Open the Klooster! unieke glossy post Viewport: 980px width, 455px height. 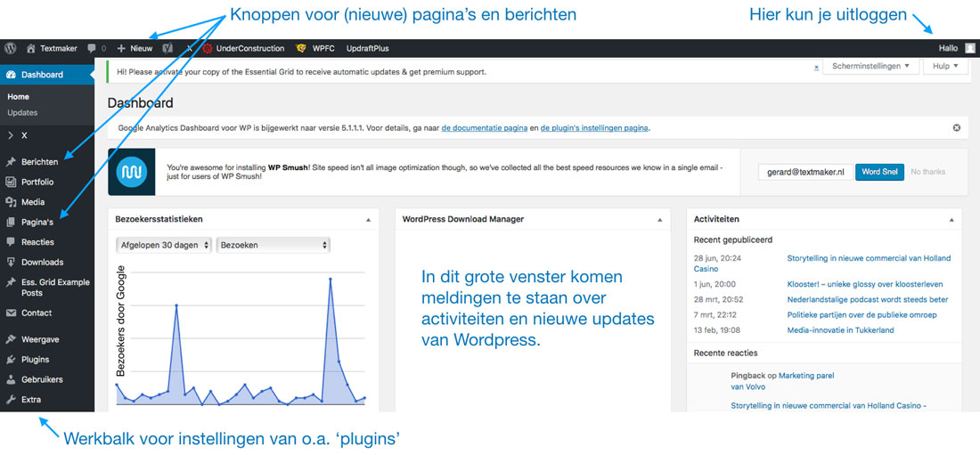[865, 284]
